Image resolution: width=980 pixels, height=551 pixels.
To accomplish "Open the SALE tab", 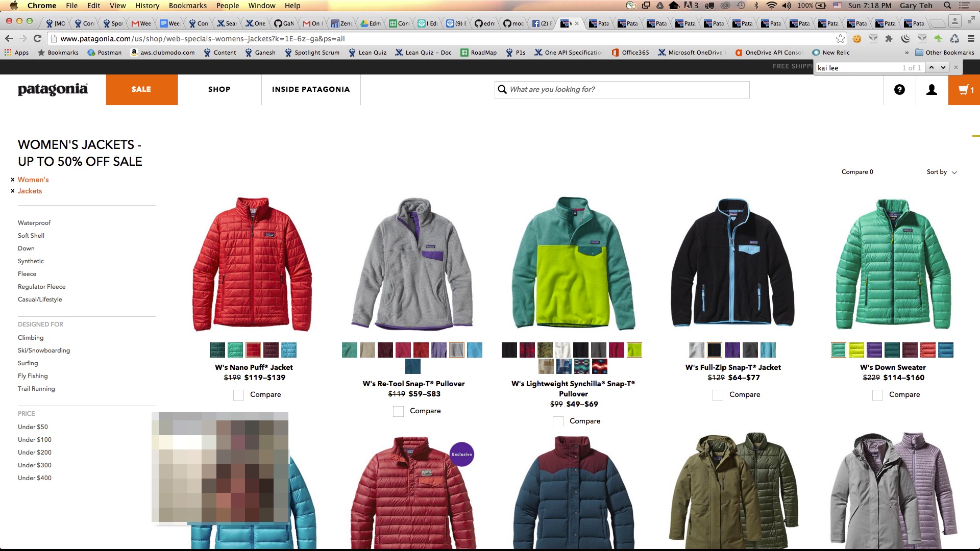I will coord(141,90).
